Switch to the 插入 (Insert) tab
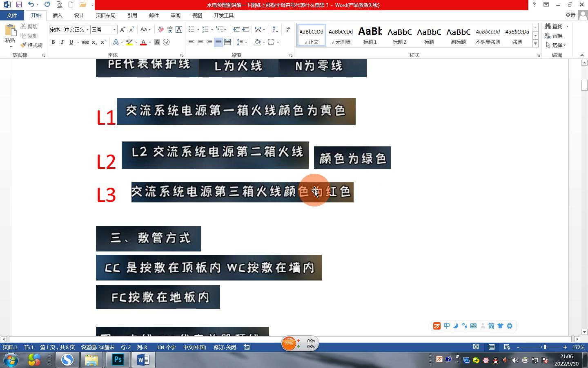588x368 pixels. tap(57, 15)
